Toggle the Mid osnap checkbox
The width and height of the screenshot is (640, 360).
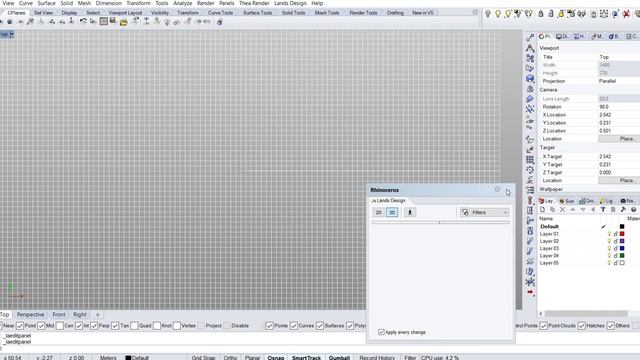click(41, 326)
